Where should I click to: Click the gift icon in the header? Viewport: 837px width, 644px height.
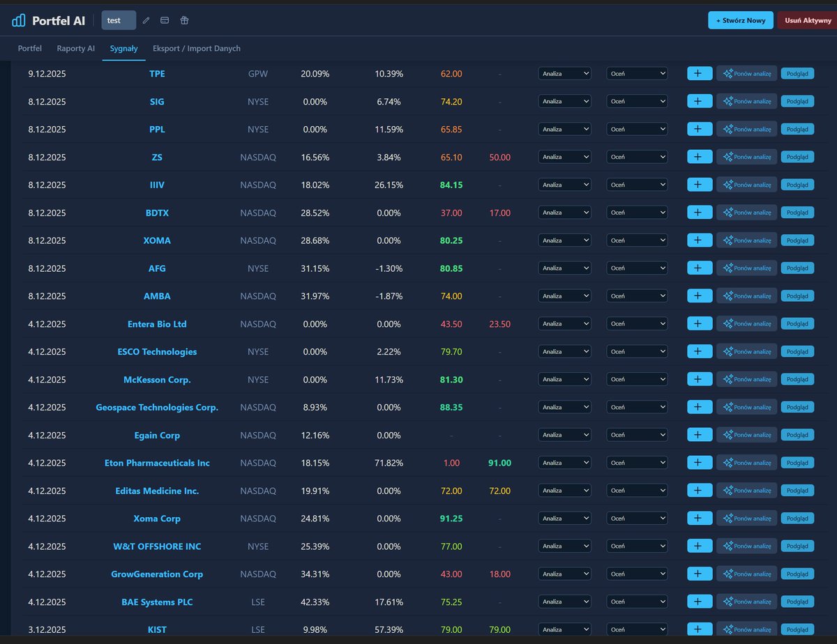(x=184, y=20)
